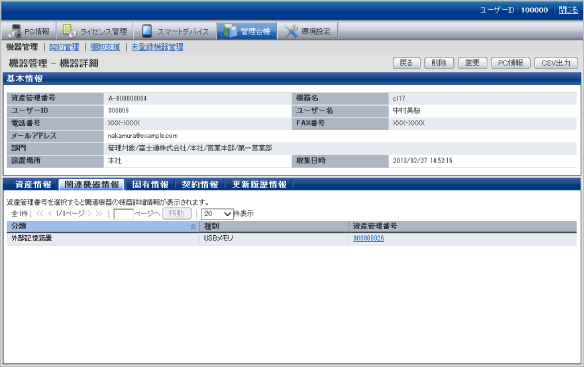Screen dimensions: 584x367
Task: Click the 戻る button
Action: pyautogui.click(x=406, y=63)
